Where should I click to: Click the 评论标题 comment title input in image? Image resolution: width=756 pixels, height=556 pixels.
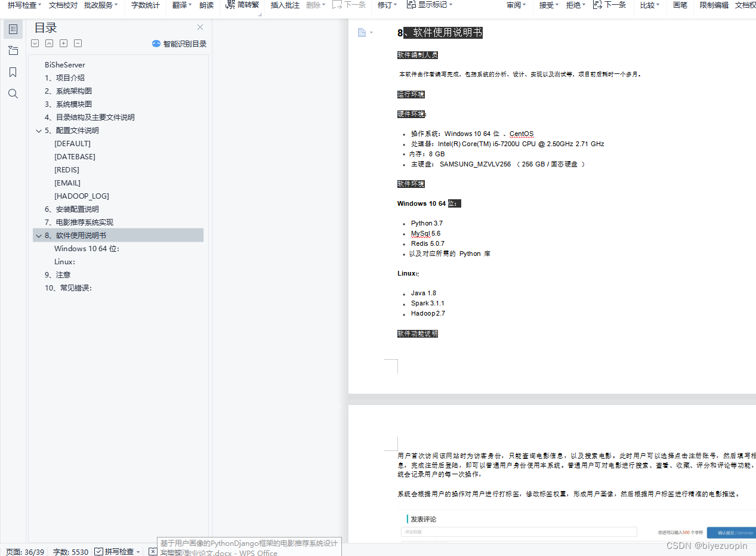tap(519, 532)
